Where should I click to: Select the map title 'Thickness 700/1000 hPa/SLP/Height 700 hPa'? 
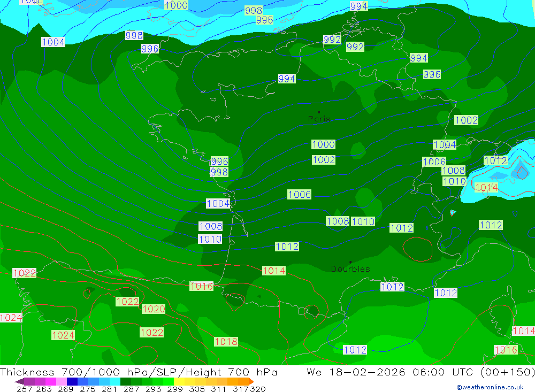(139, 372)
